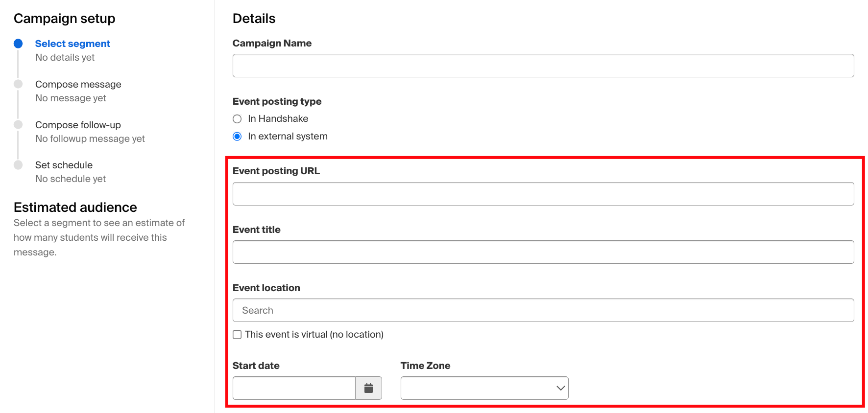Viewport: 868px width, 413px height.
Task: Click the Event location search field
Action: pos(543,310)
